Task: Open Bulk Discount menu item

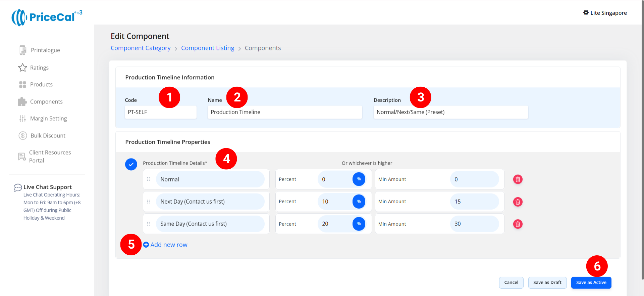Action: coord(48,135)
